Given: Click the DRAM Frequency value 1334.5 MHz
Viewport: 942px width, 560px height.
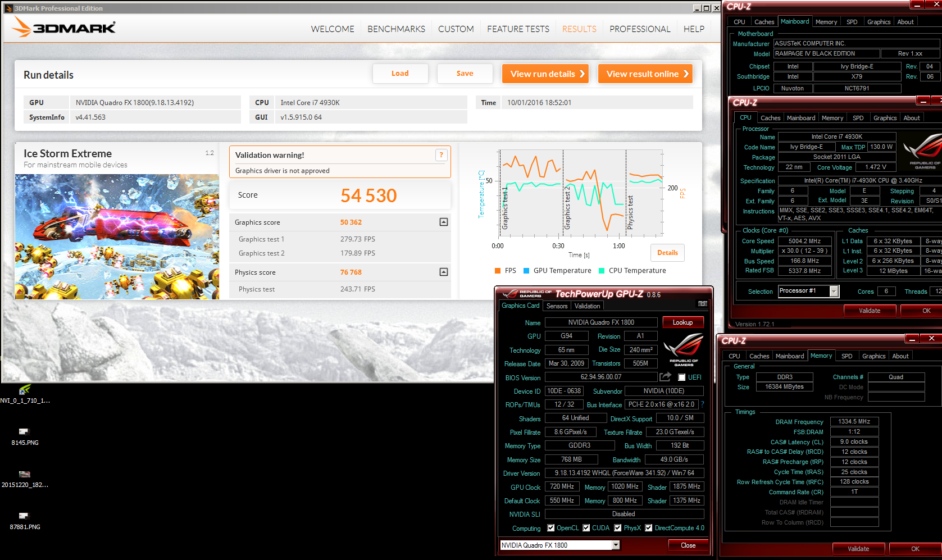Looking at the screenshot, I should point(854,421).
